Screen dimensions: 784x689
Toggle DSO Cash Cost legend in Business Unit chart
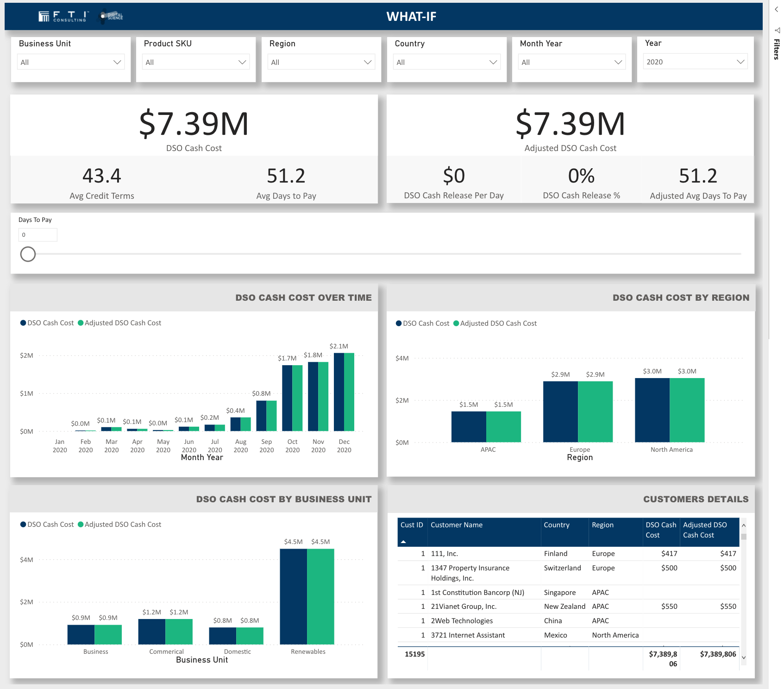pyautogui.click(x=47, y=525)
